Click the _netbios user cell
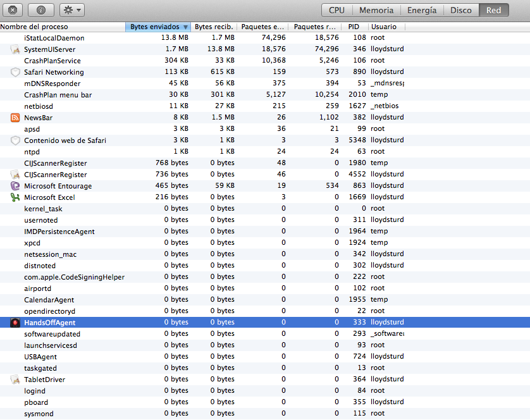This screenshot has width=530, height=420. click(385, 106)
